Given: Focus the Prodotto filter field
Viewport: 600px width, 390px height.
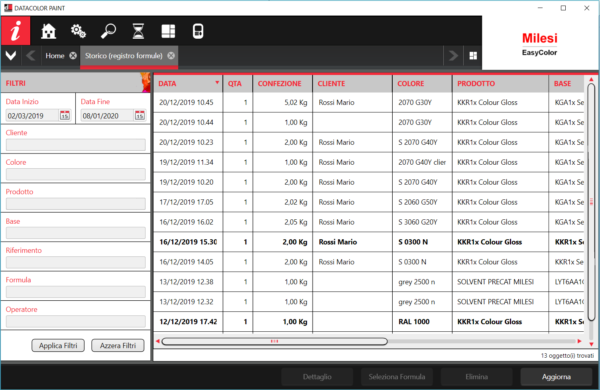Looking at the screenshot, I should point(76,204).
